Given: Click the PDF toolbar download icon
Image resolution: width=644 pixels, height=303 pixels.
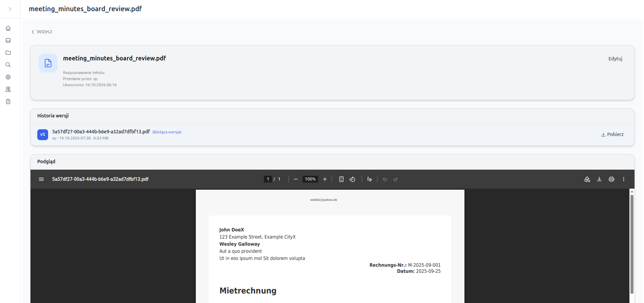Looking at the screenshot, I should coord(599,179).
